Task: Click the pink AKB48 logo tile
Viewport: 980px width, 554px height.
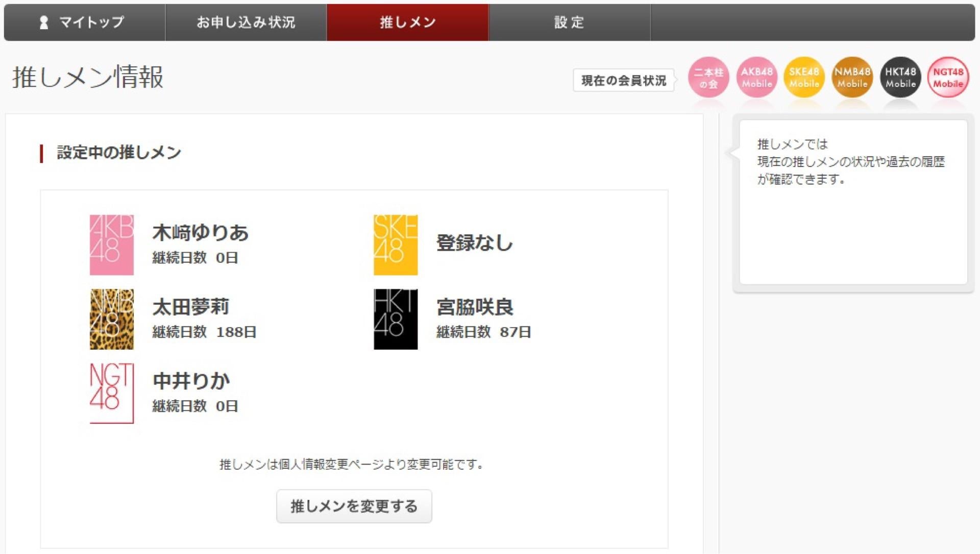Action: click(112, 245)
